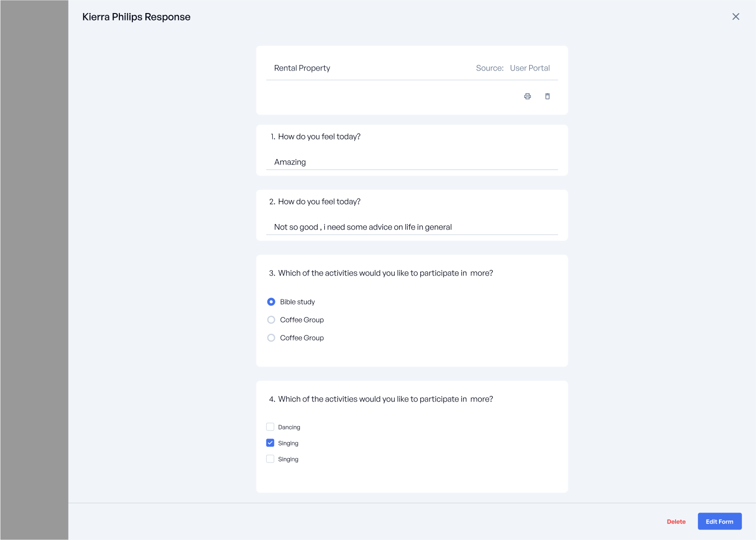This screenshot has height=540, width=756.
Task: Uncheck the checked Singing checkbox
Action: pos(270,443)
